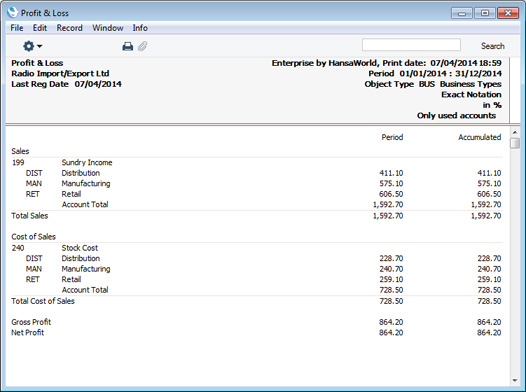The width and height of the screenshot is (526, 392).
Task: Click the HansaWorld app icon in title bar
Action: coord(12,13)
